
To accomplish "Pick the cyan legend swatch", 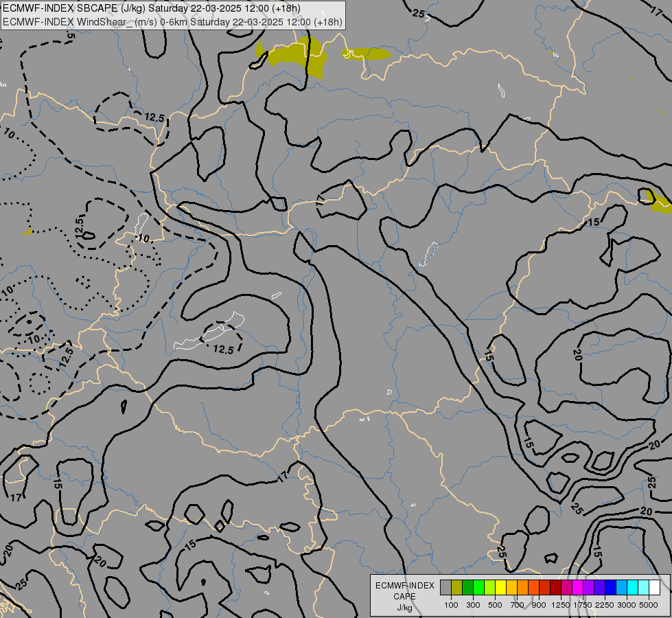I will [632, 587].
